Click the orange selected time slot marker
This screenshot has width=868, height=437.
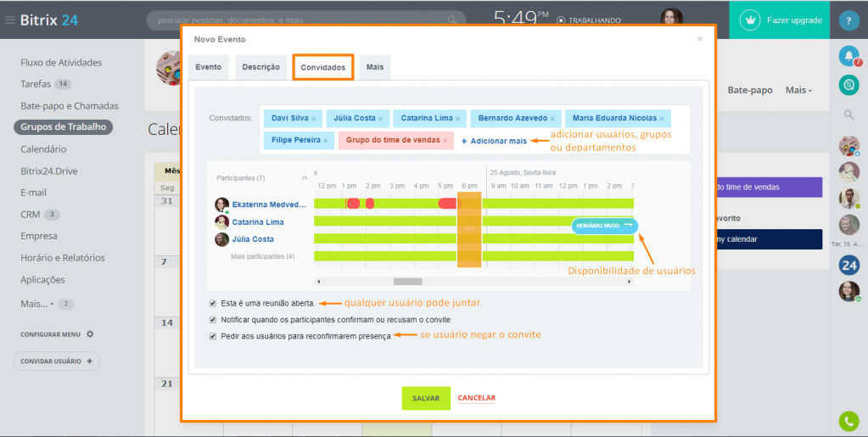tap(469, 229)
